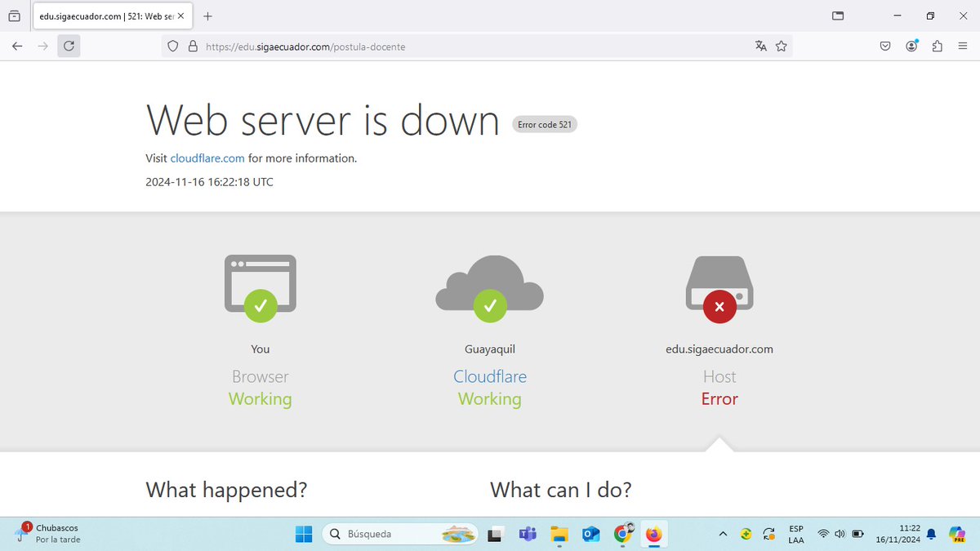This screenshot has width=980, height=551.
Task: Click the Firefox taskbar icon
Action: coord(653,535)
